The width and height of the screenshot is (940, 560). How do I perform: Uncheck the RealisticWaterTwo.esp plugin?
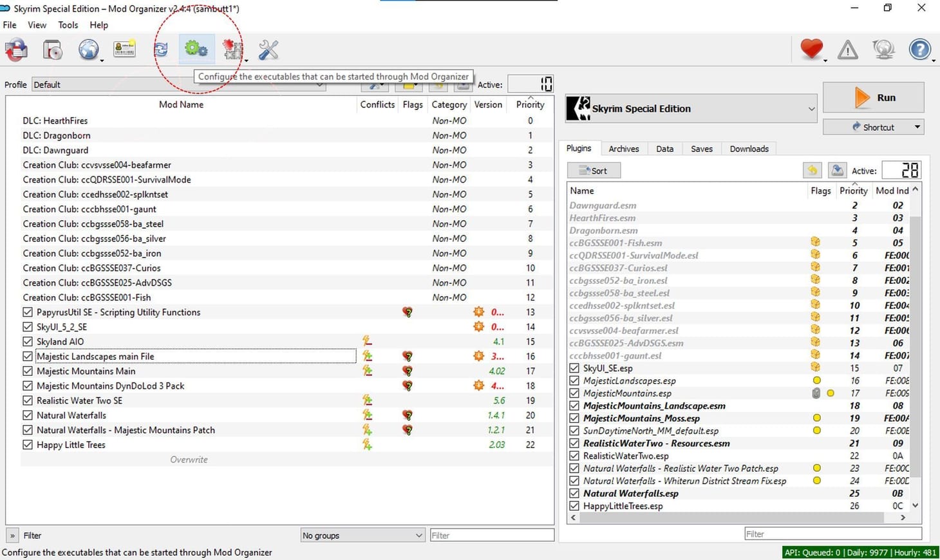(x=574, y=456)
